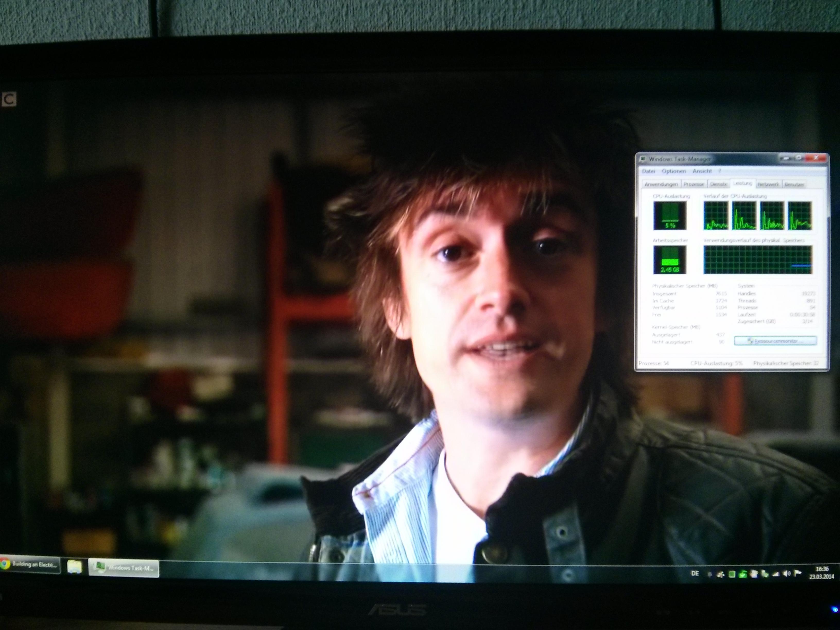
Task: Open the Action Center flag icon
Action: (798, 573)
